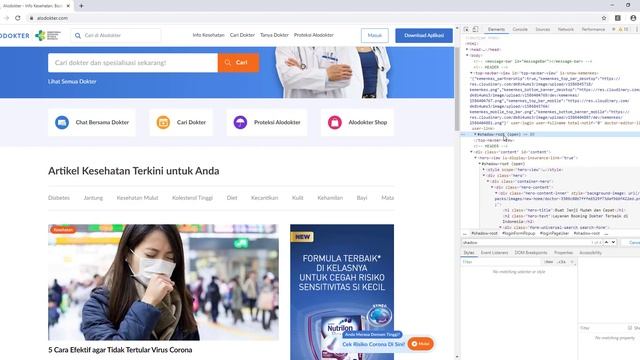Open the Sources tab in DevTools

542,29
